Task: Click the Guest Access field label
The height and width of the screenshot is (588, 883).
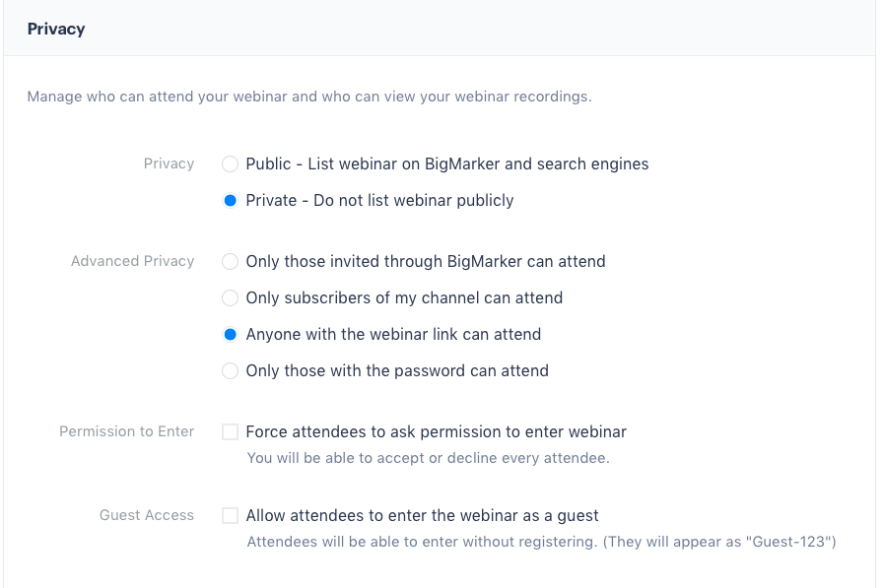Action: click(147, 515)
